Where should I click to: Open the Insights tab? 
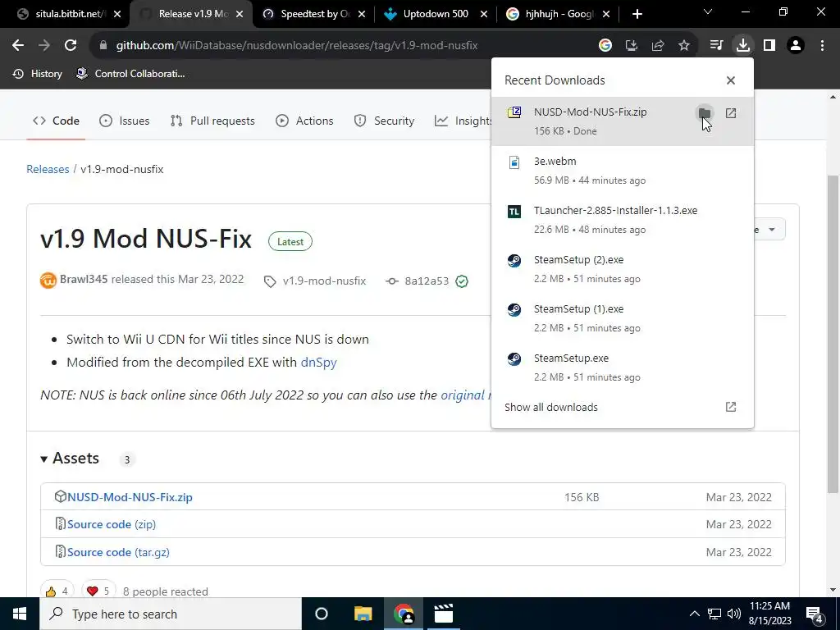[463, 121]
